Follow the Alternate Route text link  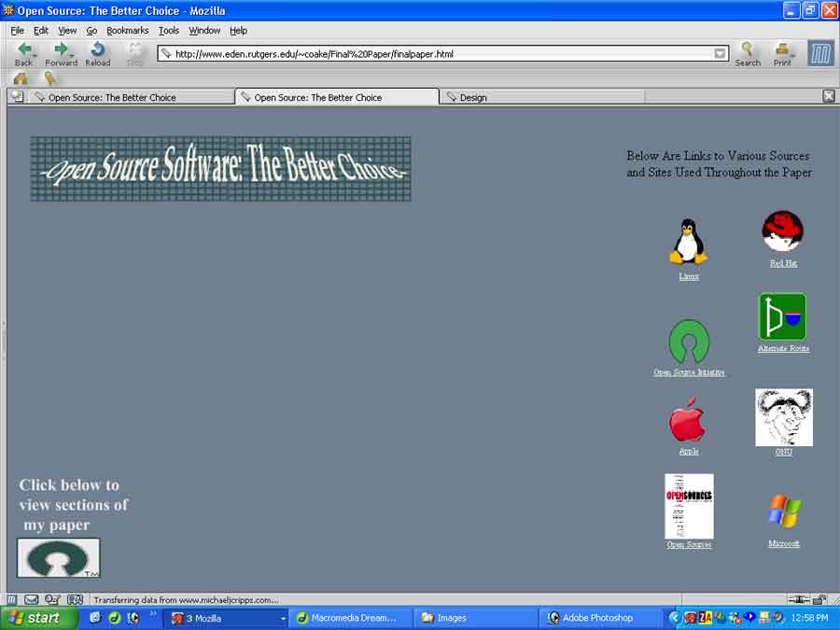click(x=783, y=349)
